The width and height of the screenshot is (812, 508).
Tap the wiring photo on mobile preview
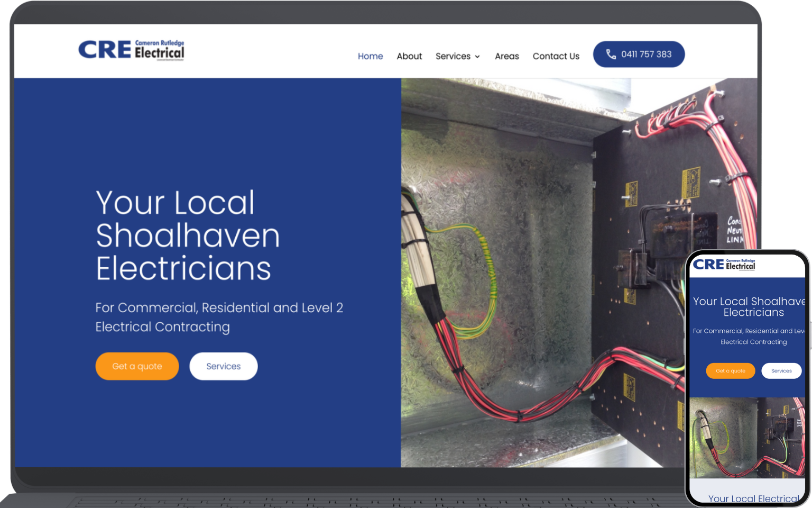coord(748,438)
